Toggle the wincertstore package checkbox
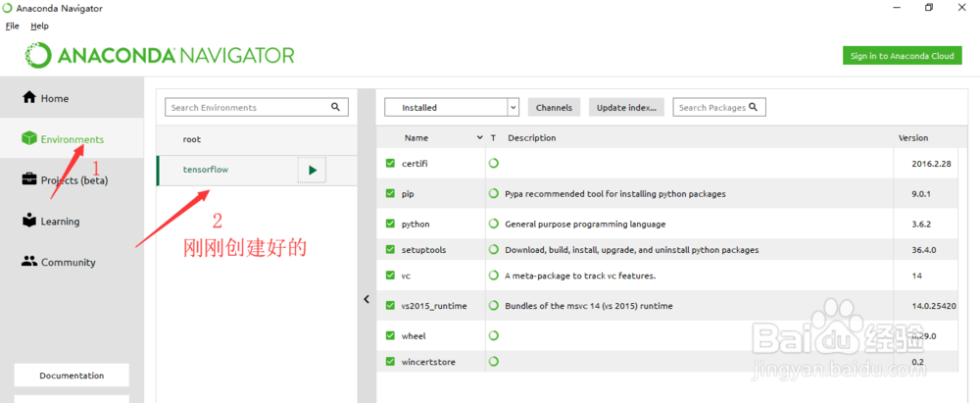980x403 pixels. coord(391,362)
